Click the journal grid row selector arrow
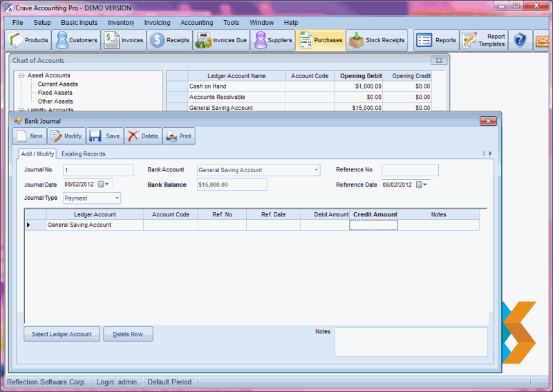The height and width of the screenshot is (392, 553). pyautogui.click(x=28, y=225)
